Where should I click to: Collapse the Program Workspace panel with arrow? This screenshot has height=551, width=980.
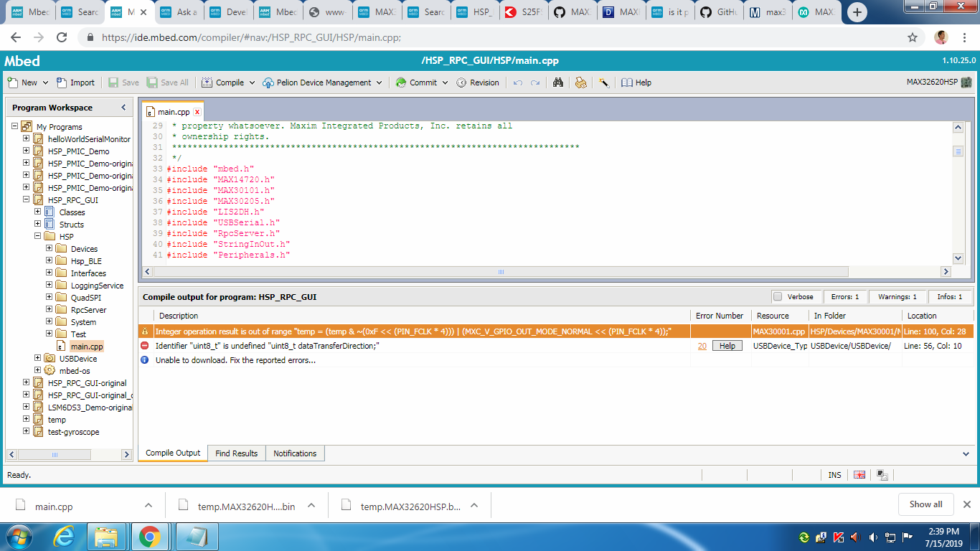[x=123, y=108]
